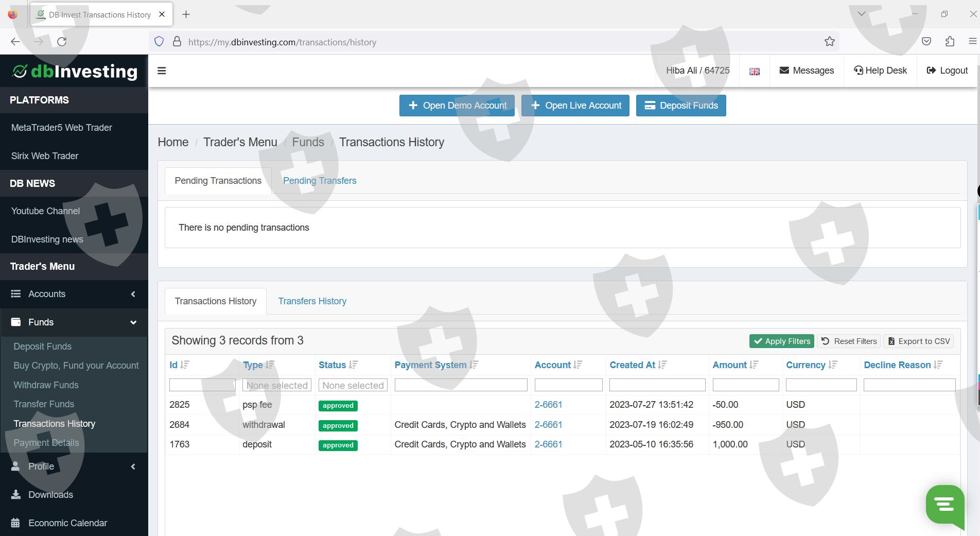This screenshot has width=980, height=536.
Task: Sort by Created At sort icon
Action: [662, 365]
